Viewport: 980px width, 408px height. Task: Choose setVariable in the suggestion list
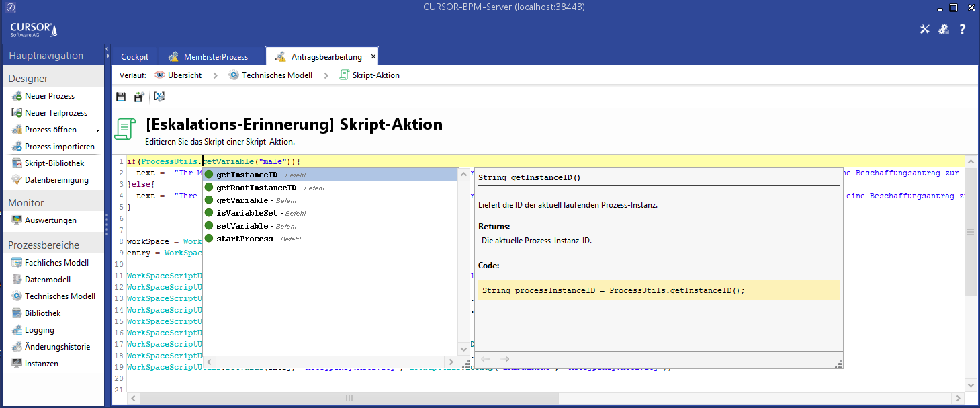click(242, 226)
